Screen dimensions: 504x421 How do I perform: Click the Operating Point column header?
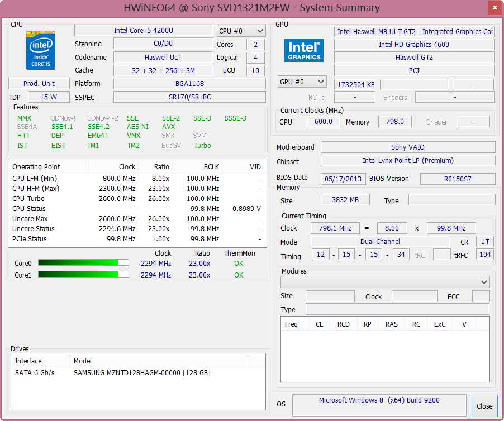[49, 166]
